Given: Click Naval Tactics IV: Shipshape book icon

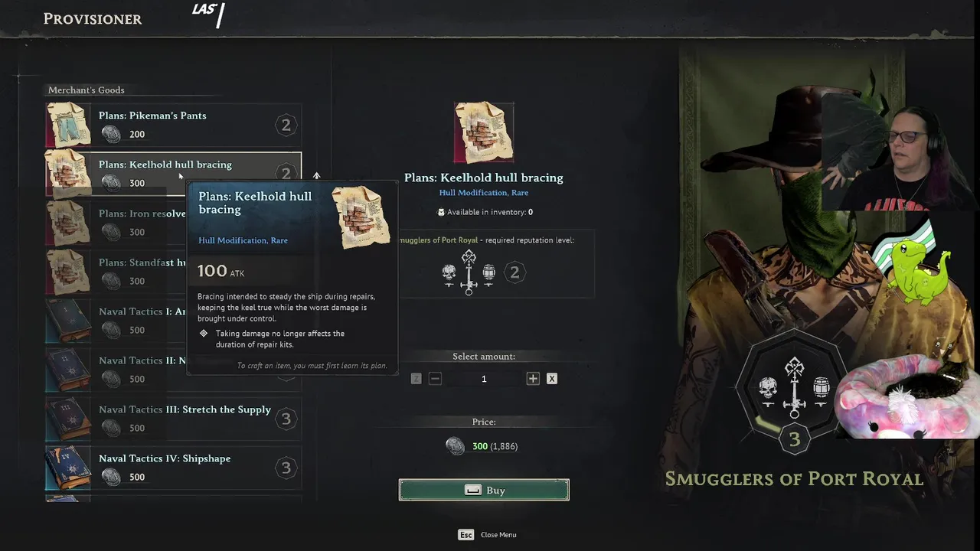Looking at the screenshot, I should 68,468.
